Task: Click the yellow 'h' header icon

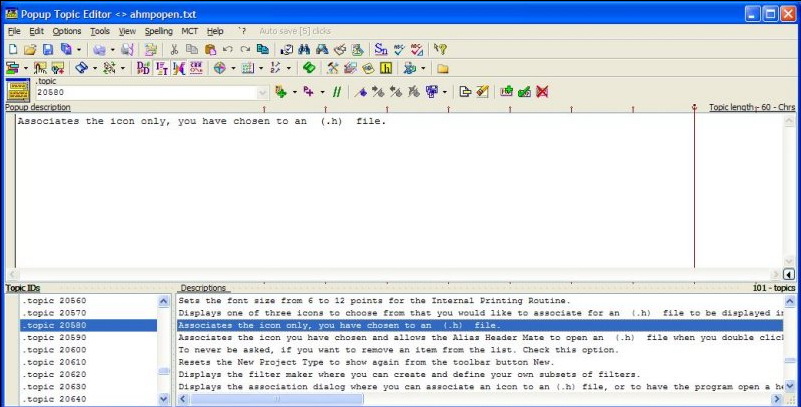Action: [385, 69]
